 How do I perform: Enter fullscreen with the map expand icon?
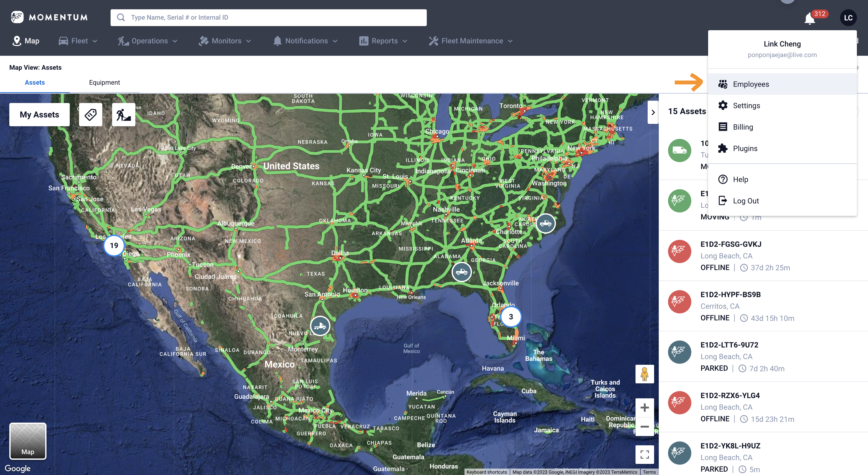pyautogui.click(x=644, y=454)
